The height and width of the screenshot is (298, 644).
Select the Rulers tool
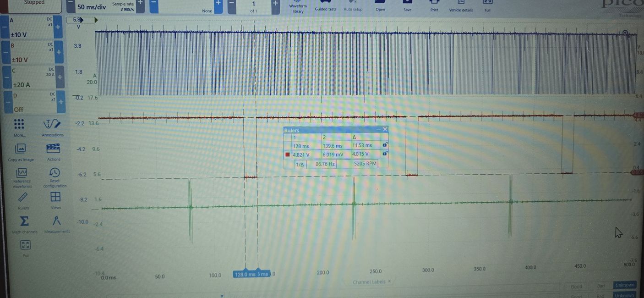point(23,198)
